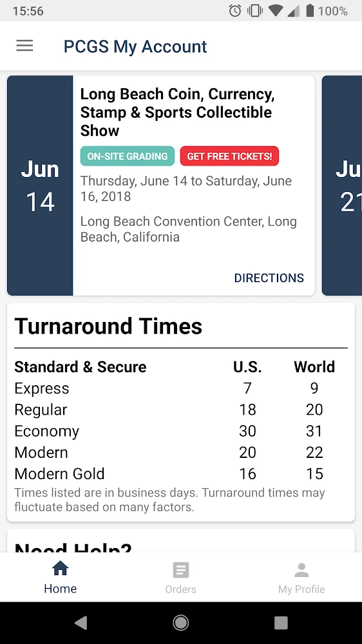Tap the Orders list icon
The image size is (362, 644).
181,570
